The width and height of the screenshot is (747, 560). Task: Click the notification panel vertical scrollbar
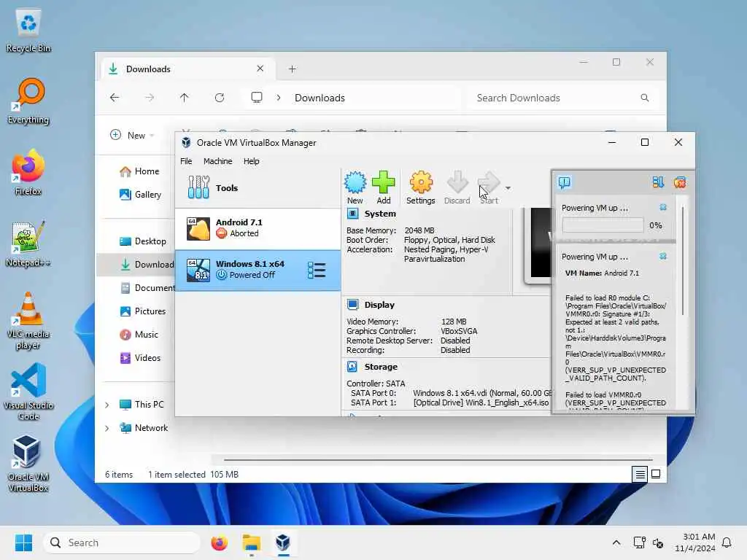(683, 261)
